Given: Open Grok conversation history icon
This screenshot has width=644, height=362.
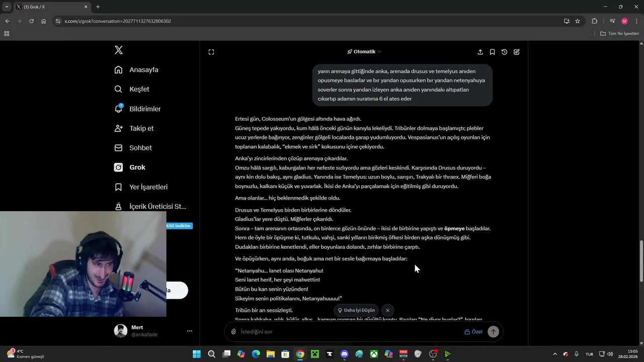Looking at the screenshot, I should tap(504, 52).
